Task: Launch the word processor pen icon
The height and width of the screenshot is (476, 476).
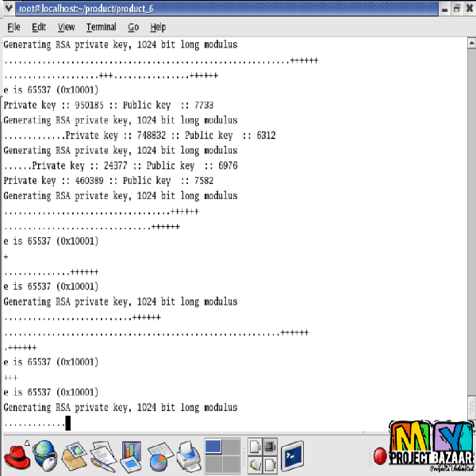Action: tap(102, 456)
